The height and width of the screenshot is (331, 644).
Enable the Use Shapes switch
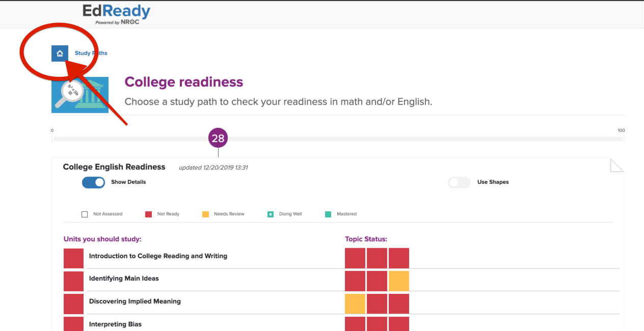pos(459,182)
